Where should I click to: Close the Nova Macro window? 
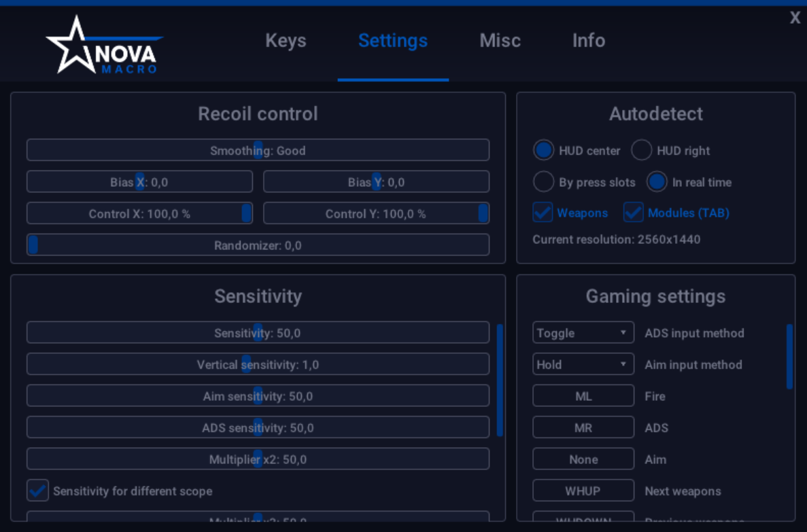(795, 18)
